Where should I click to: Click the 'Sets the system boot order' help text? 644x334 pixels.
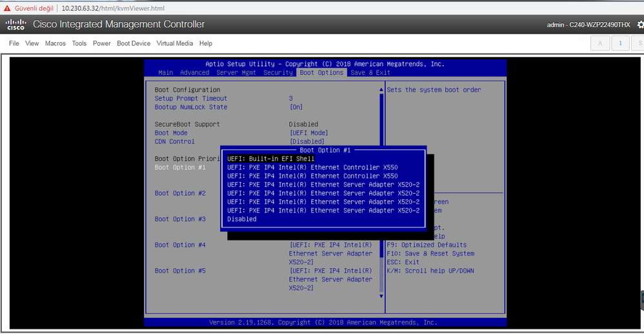click(434, 90)
